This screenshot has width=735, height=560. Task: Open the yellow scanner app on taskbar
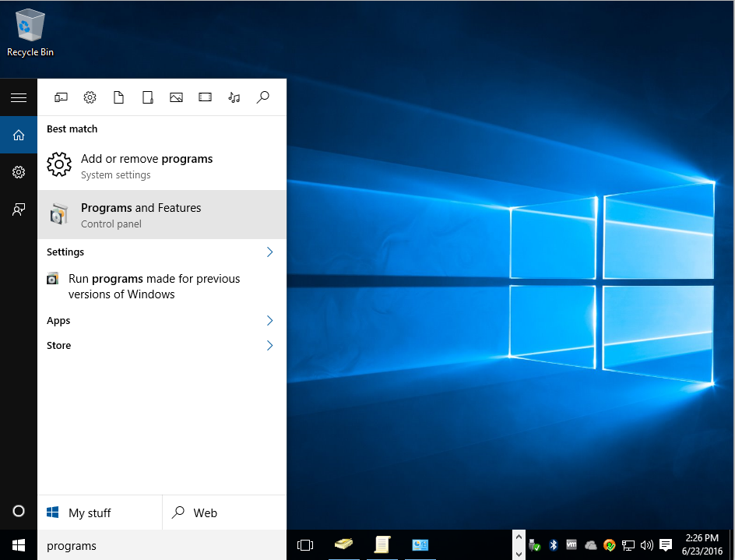coord(343,545)
